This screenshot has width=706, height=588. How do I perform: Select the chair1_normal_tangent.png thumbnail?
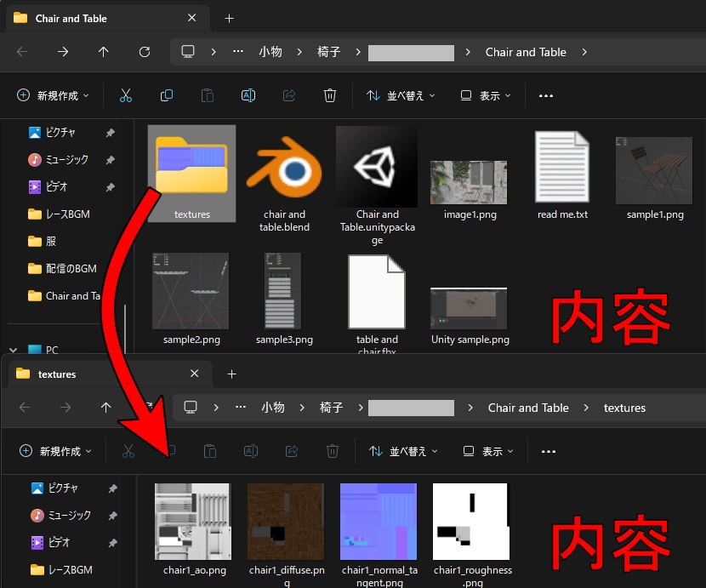378,521
